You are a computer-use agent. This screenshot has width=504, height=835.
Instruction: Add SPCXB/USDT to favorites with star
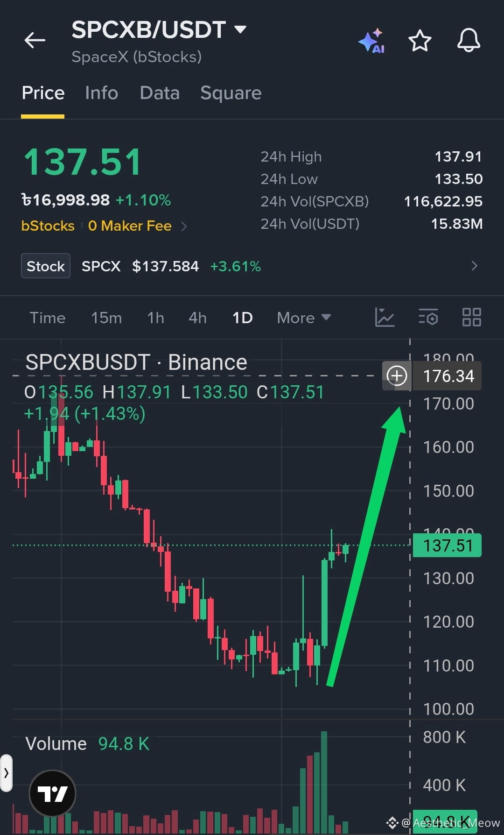click(x=420, y=40)
